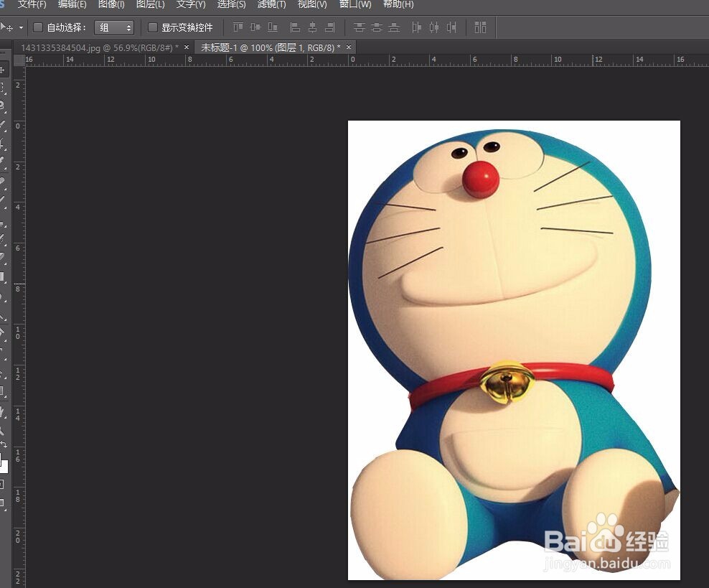Click the Change Screen Mode icon
The width and height of the screenshot is (709, 588).
tap(2, 503)
